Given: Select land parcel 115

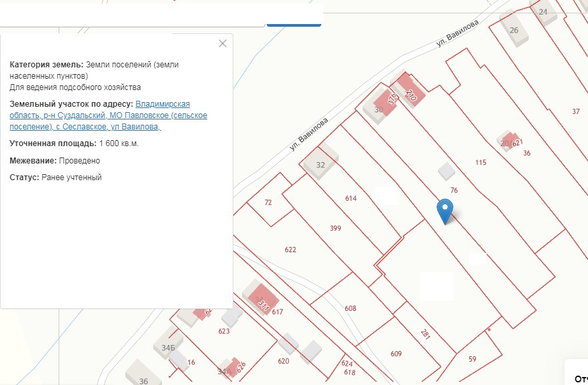Looking at the screenshot, I should tap(481, 162).
